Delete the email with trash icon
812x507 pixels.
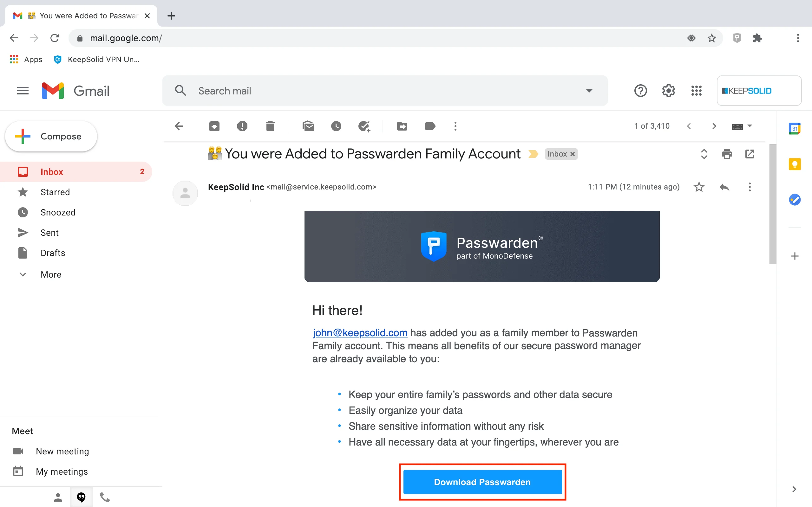[270, 126]
